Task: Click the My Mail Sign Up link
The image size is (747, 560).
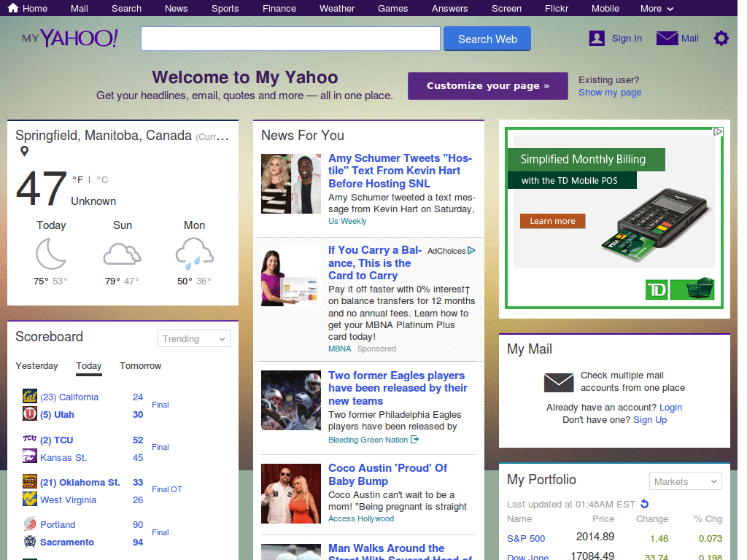Action: click(650, 419)
